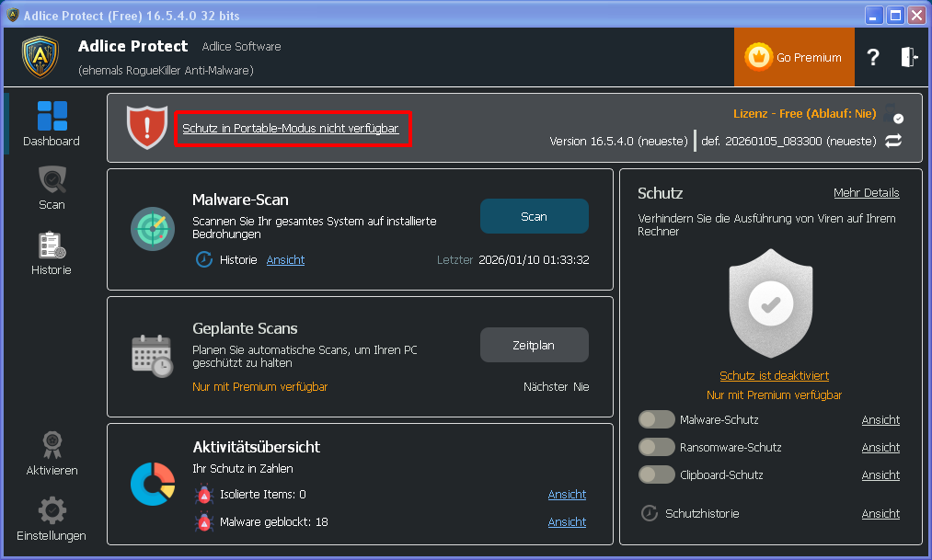Open the Scan section in the sidebar
Screen dimensions: 932x560
(52, 189)
